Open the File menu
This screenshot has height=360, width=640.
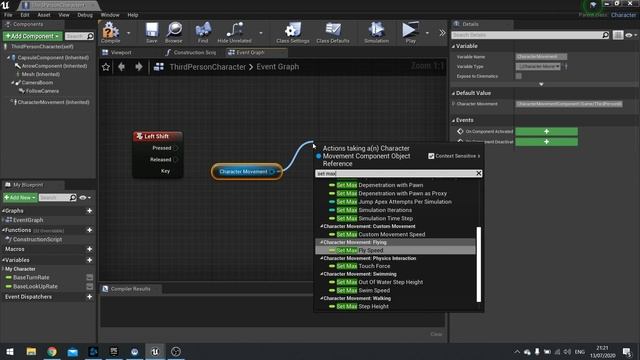point(8,15)
